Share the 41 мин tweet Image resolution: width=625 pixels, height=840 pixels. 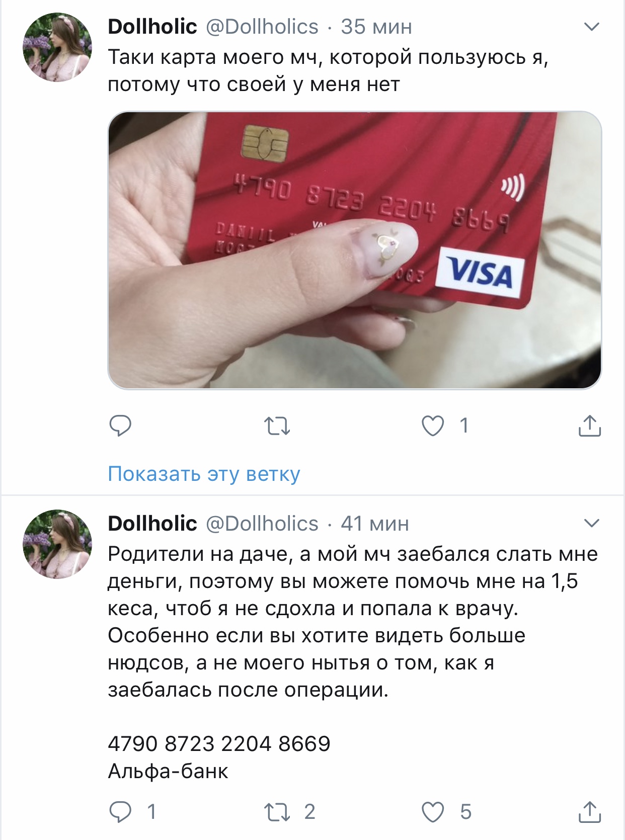589,812
